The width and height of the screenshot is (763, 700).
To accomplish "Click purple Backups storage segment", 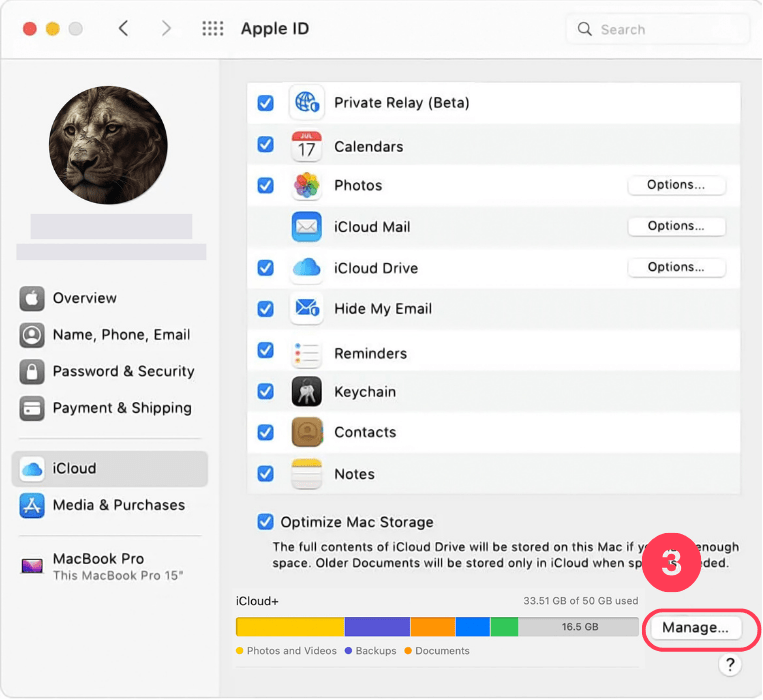I will click(377, 627).
